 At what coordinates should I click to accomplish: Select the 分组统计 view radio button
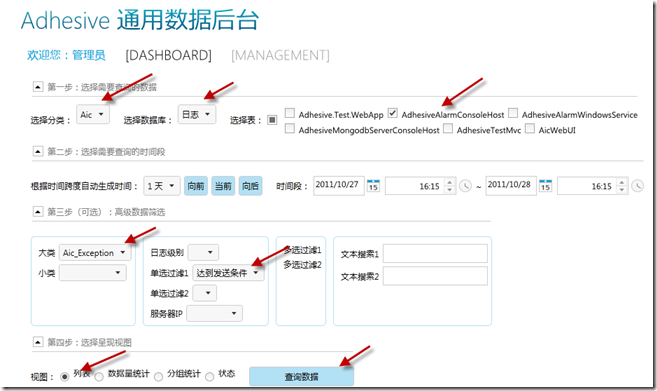(x=158, y=377)
